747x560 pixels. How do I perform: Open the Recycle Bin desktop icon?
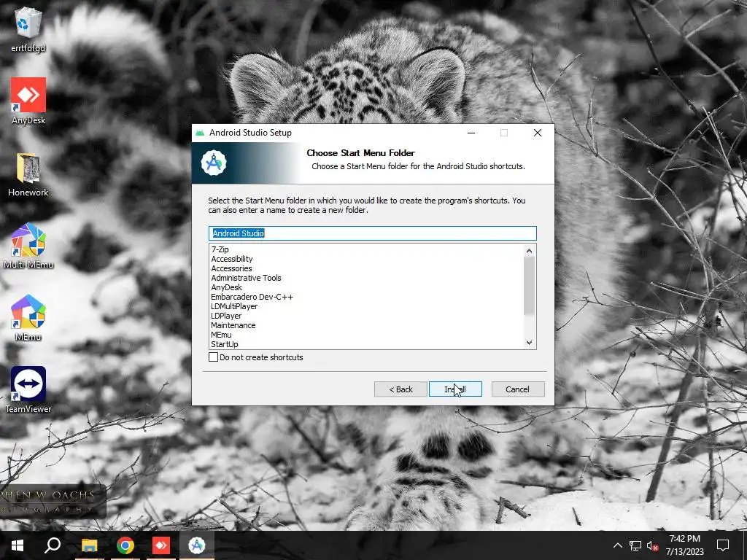pyautogui.click(x=28, y=28)
